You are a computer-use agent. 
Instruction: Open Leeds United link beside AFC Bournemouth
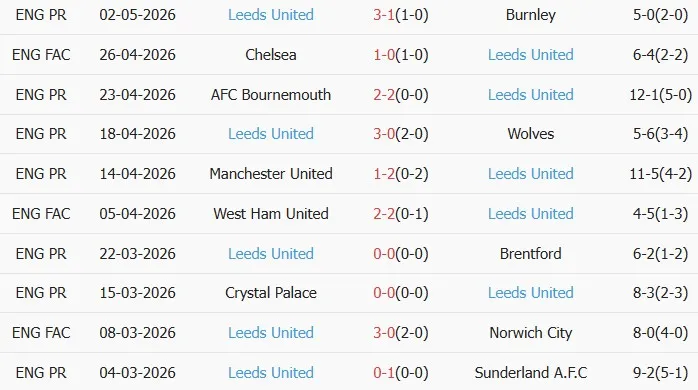(531, 95)
